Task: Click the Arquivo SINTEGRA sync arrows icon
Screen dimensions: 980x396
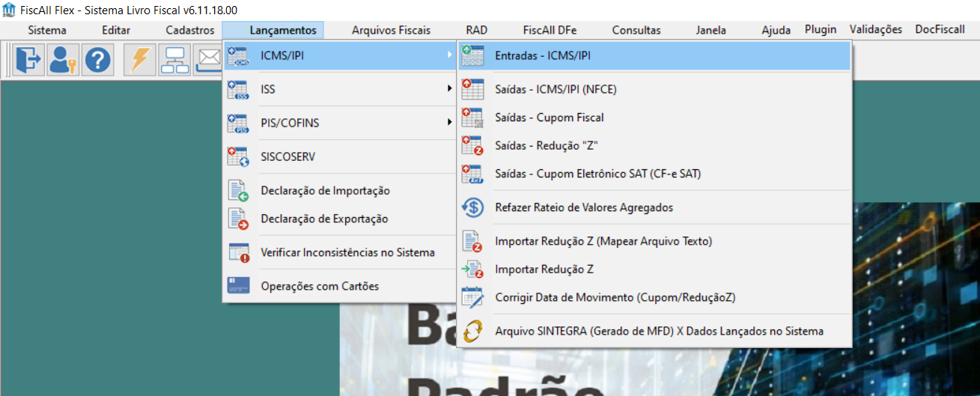Action: pos(473,331)
